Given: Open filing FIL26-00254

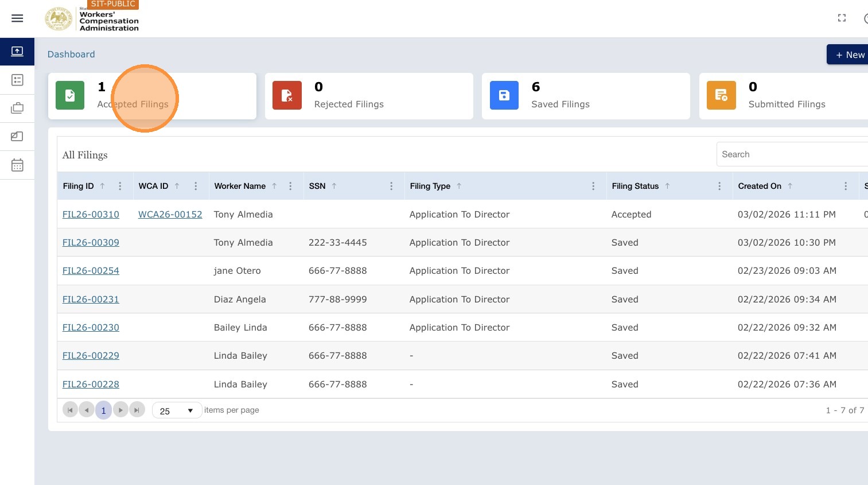Looking at the screenshot, I should coord(91,270).
